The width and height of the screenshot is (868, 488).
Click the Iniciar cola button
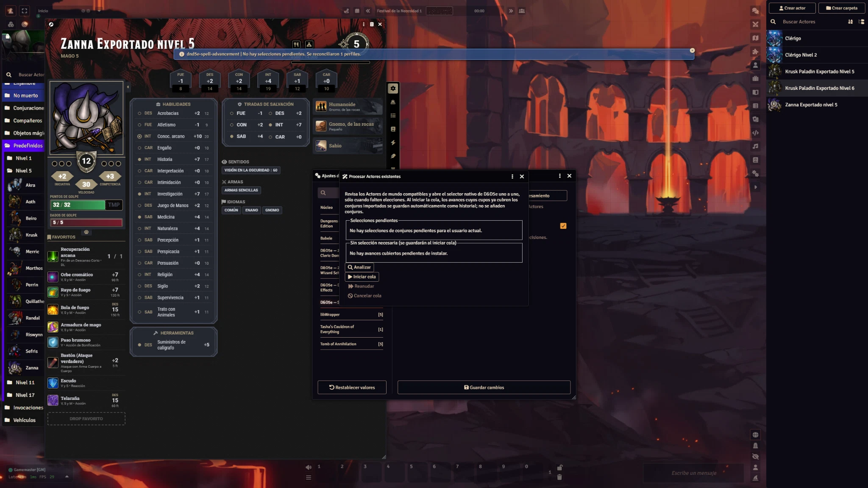362,277
